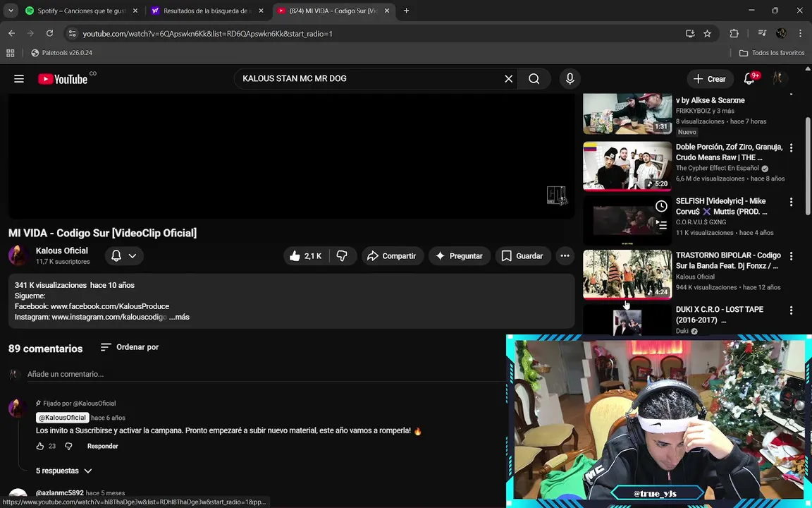Switch to the Resultados de la búsqueda tab
The image size is (812, 508).
[x=208, y=11]
